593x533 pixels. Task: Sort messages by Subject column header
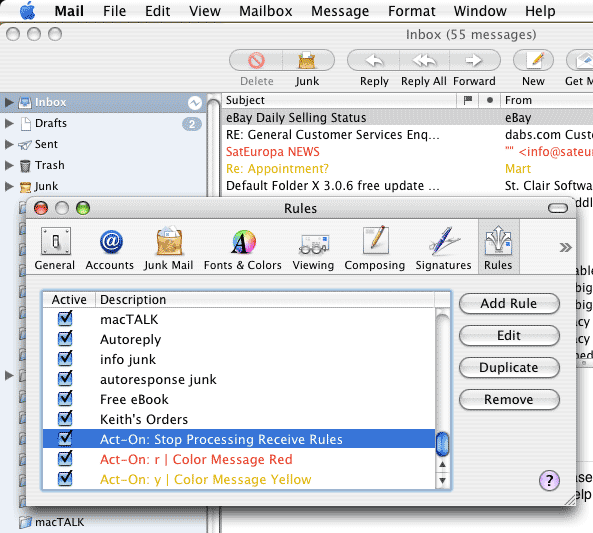[x=339, y=100]
